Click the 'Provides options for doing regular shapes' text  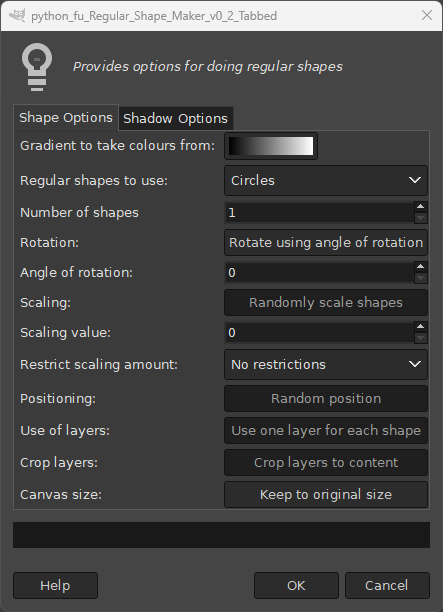pos(208,67)
